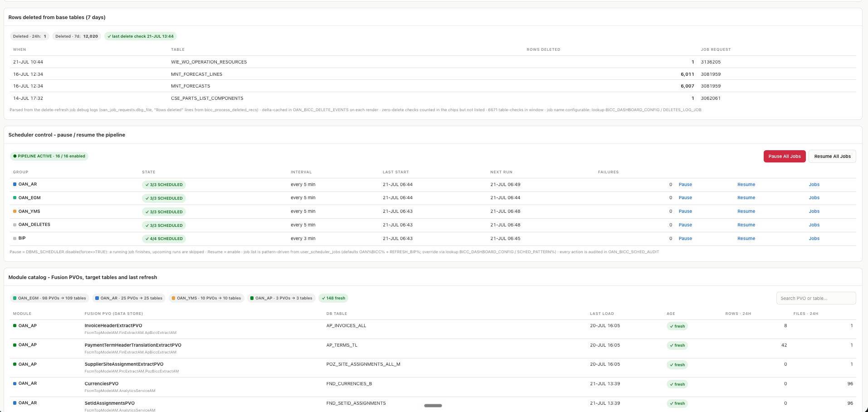Open Jobs for OAN_EGM group
868x412 pixels.
pyautogui.click(x=814, y=198)
